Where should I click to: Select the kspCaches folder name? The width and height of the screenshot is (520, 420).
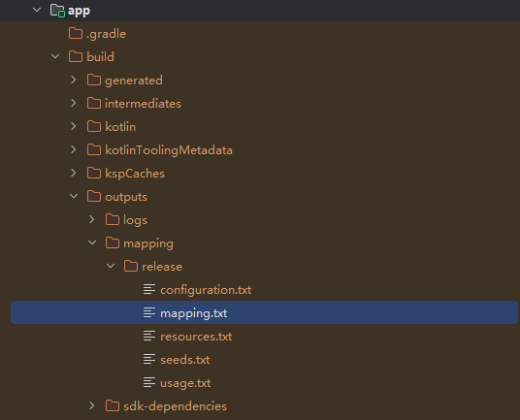[135, 174]
